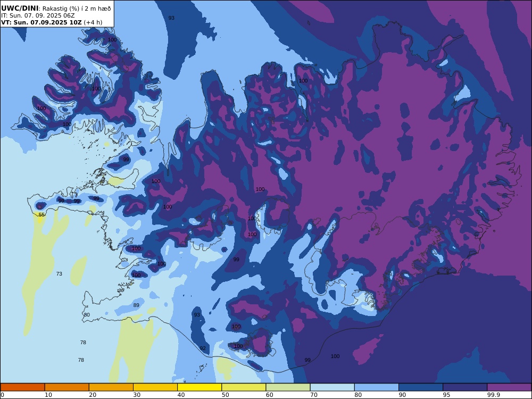The height and width of the screenshot is (399, 532).
Task: Pick the amber 20–30 legend color segment
Action: click(111, 387)
